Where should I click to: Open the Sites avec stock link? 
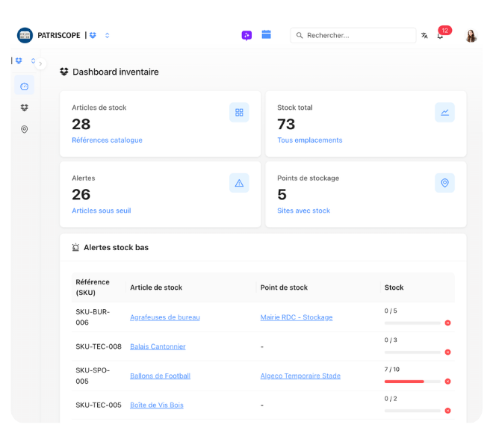(x=304, y=211)
